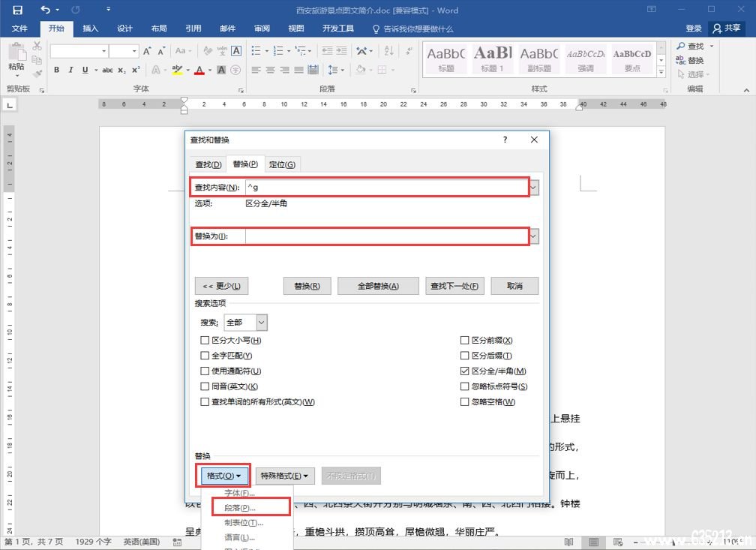Expand the 替换为 history dropdown arrow

coord(534,236)
